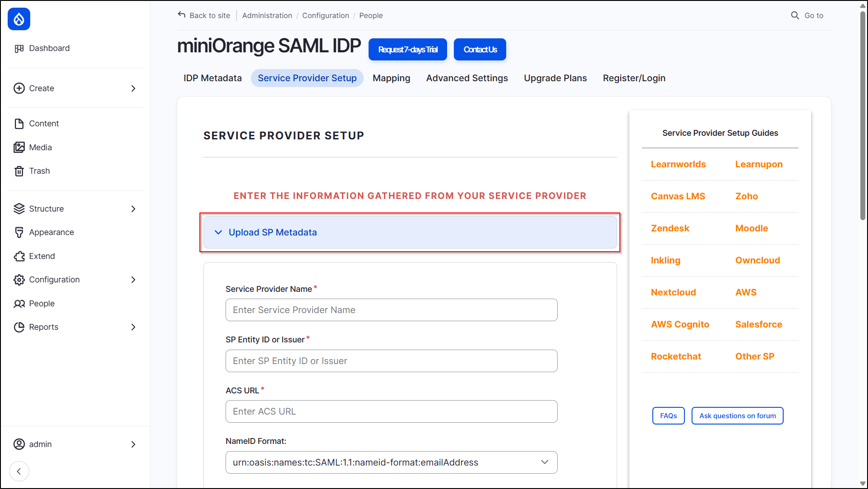Collapse the sidebar with the arrow button
This screenshot has width=868, height=489.
[x=19, y=471]
